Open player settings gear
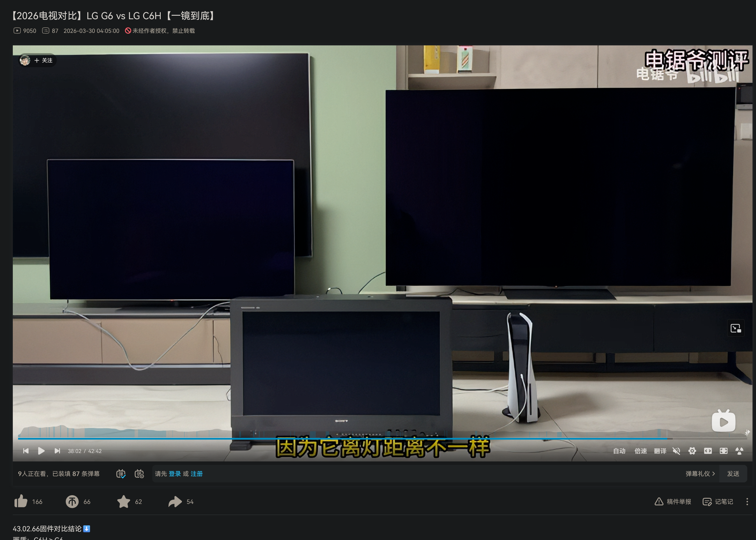 (x=692, y=451)
